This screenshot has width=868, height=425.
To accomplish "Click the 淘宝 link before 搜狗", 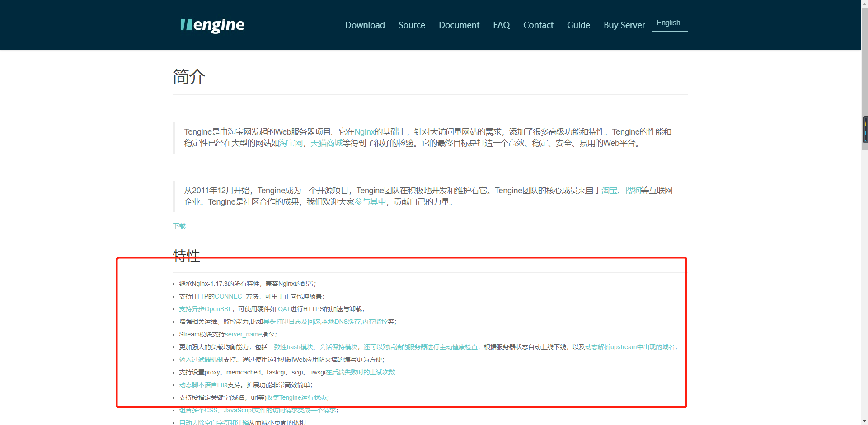I will (x=609, y=191).
